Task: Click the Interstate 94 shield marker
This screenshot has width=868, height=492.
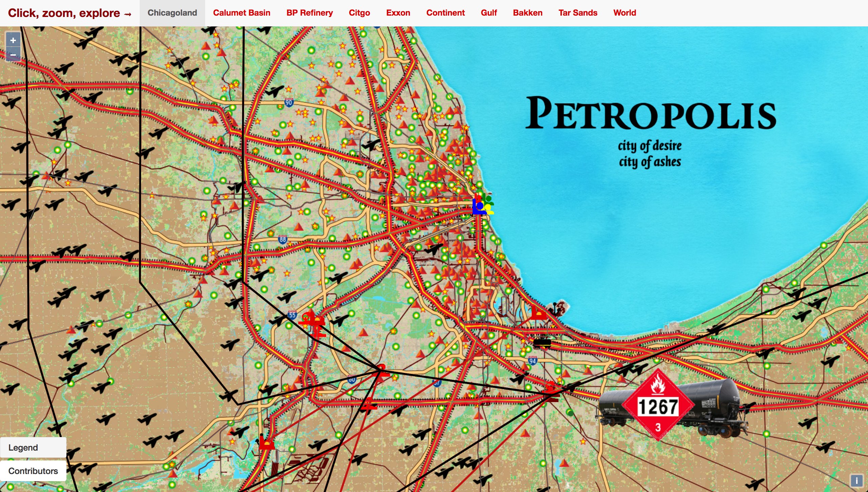Action: point(532,361)
